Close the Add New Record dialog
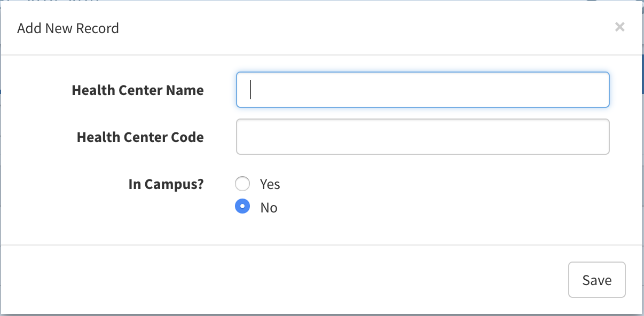The height and width of the screenshot is (316, 644). tap(619, 27)
